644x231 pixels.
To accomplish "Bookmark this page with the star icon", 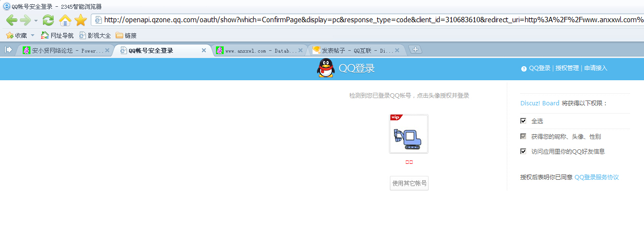I will point(81,20).
